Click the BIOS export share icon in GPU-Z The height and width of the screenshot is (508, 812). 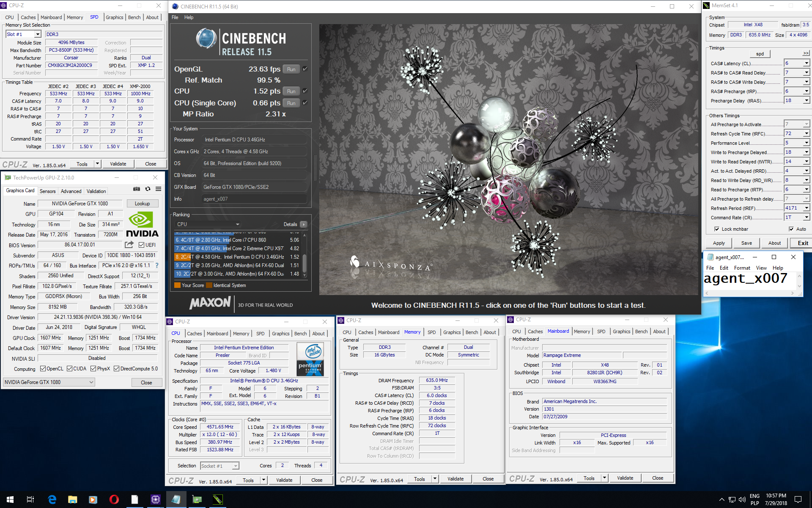click(x=129, y=245)
